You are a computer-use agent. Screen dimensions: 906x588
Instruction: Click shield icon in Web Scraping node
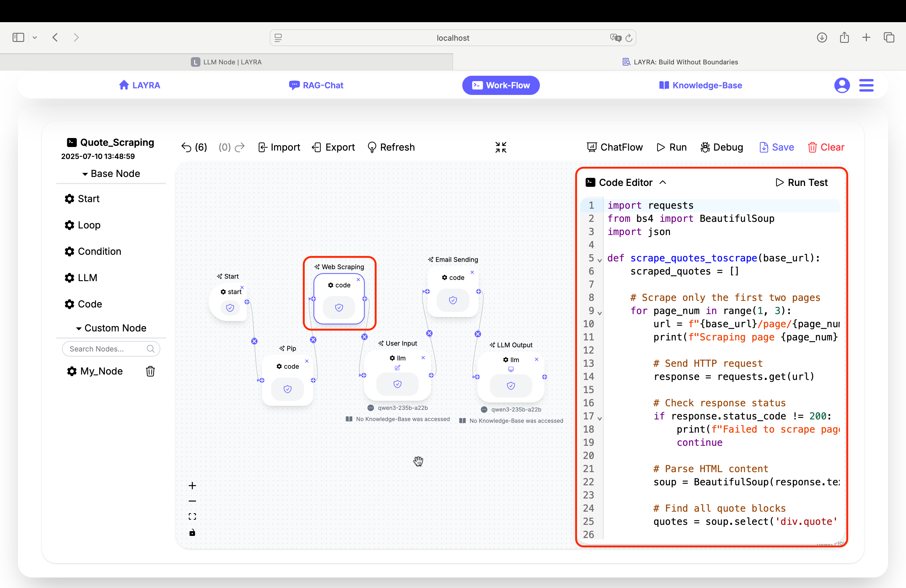click(339, 307)
